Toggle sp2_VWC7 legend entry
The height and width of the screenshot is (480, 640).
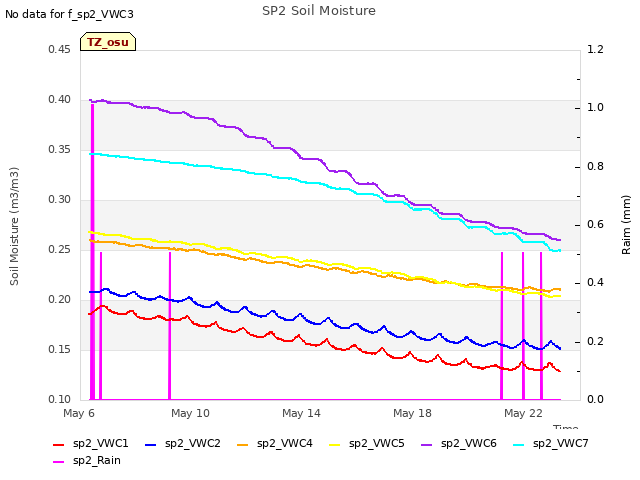(551, 444)
